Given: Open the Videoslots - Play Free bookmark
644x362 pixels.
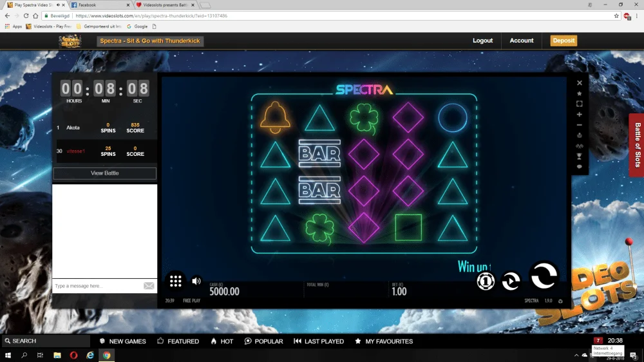Looking at the screenshot, I should tap(49, 26).
